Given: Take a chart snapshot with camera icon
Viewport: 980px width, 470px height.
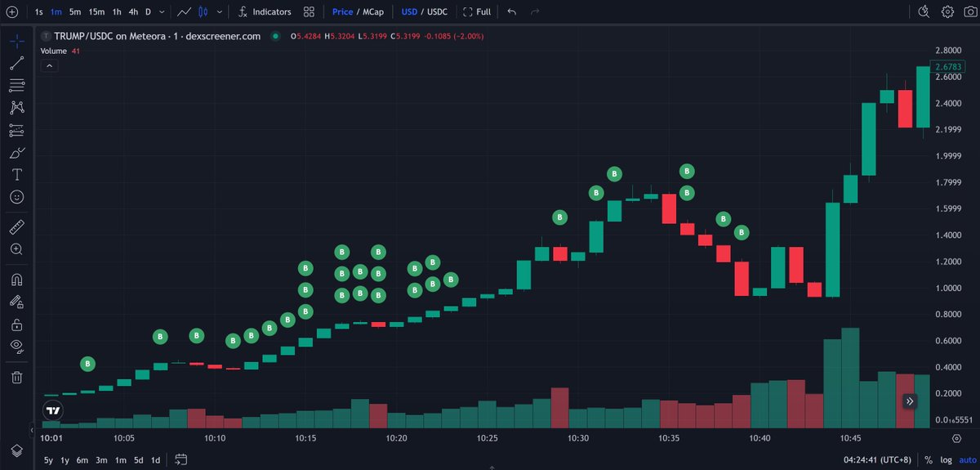Looking at the screenshot, I should [x=969, y=12].
